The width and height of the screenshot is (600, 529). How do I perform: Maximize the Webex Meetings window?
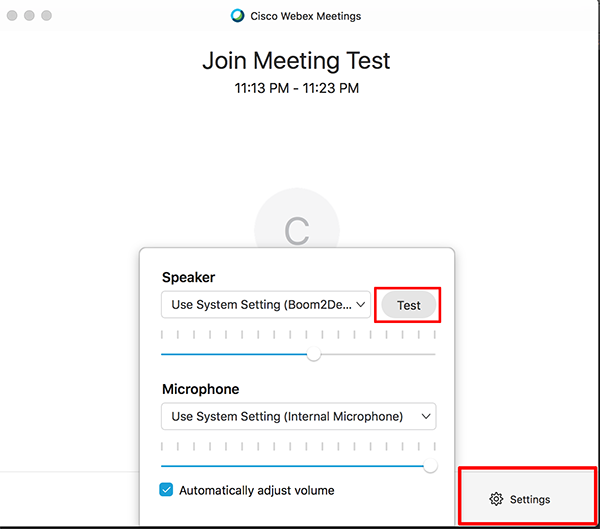[x=46, y=16]
